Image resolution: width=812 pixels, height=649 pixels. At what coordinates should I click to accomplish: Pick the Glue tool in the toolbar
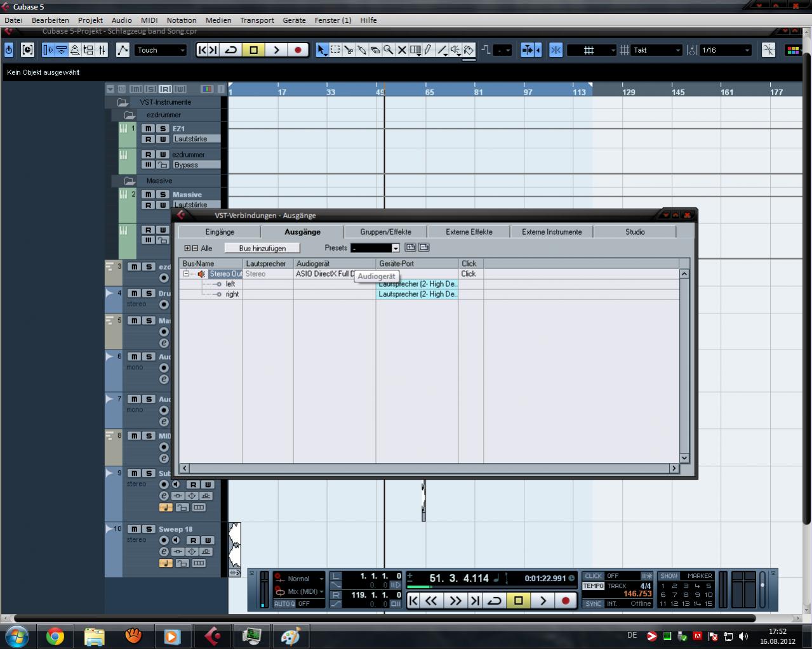362,50
